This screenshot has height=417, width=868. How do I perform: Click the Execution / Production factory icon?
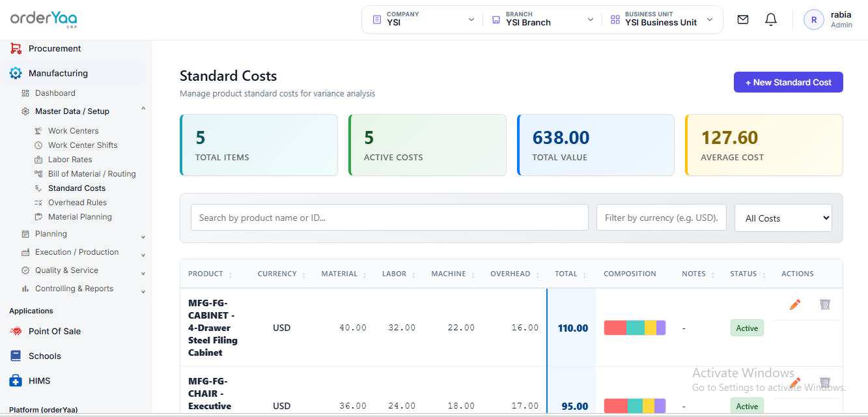25,252
